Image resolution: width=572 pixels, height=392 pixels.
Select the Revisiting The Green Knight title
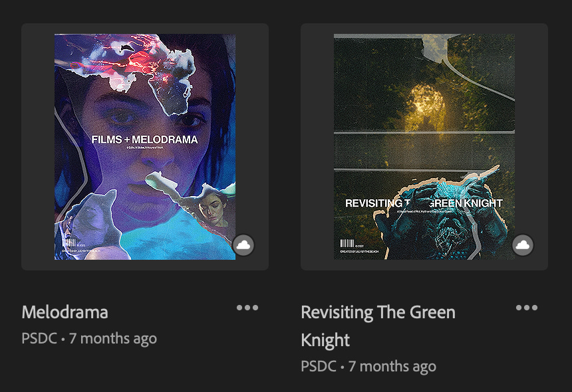378,326
